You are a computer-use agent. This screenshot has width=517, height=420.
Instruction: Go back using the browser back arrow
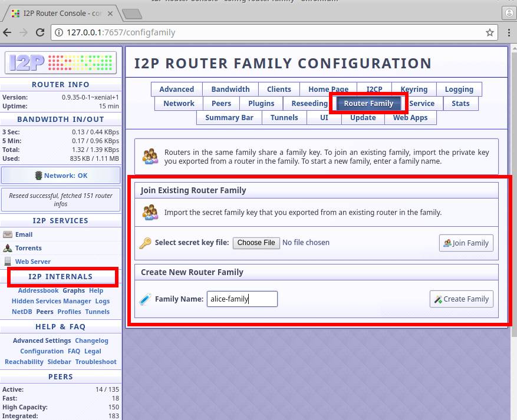coord(8,32)
